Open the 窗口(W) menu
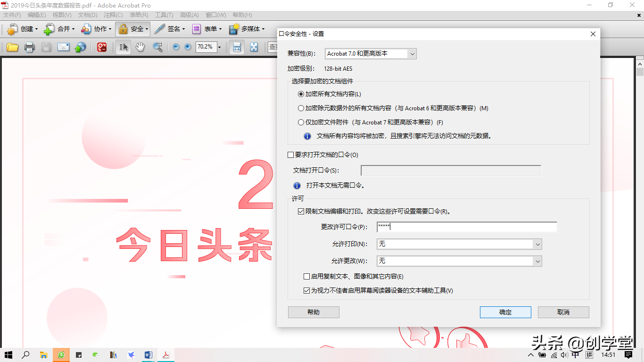The width and height of the screenshot is (644, 362). (215, 15)
